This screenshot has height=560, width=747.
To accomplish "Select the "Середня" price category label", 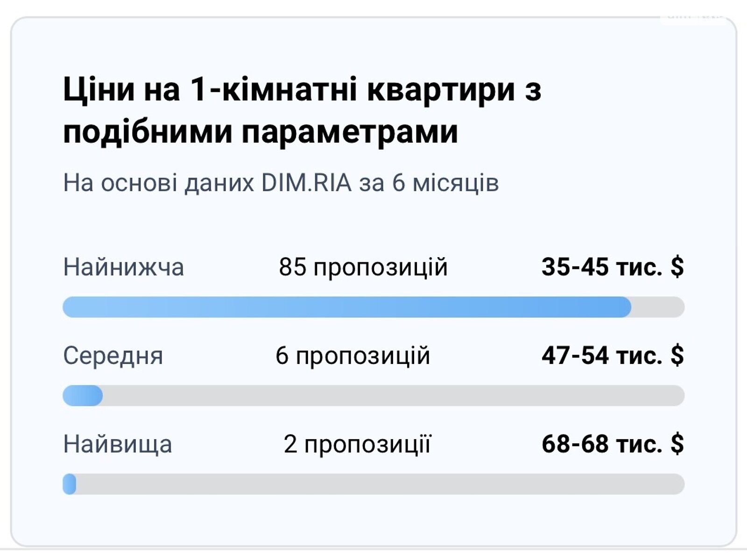I will coord(113,356).
